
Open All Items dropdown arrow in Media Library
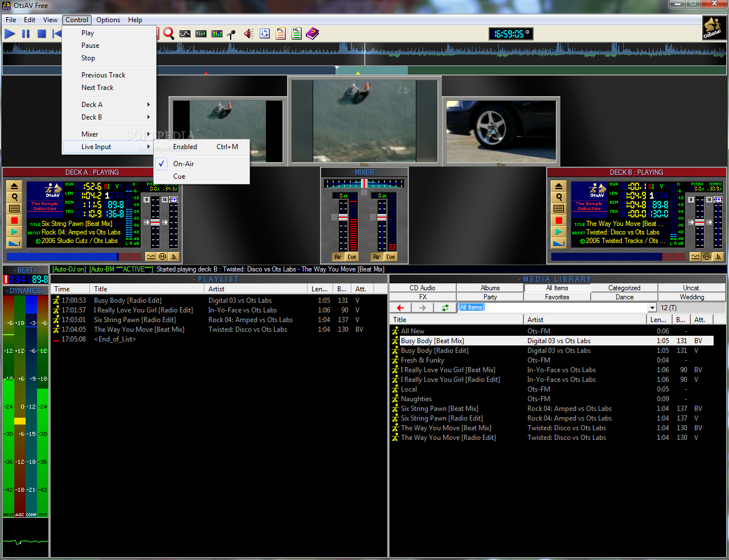(x=652, y=308)
